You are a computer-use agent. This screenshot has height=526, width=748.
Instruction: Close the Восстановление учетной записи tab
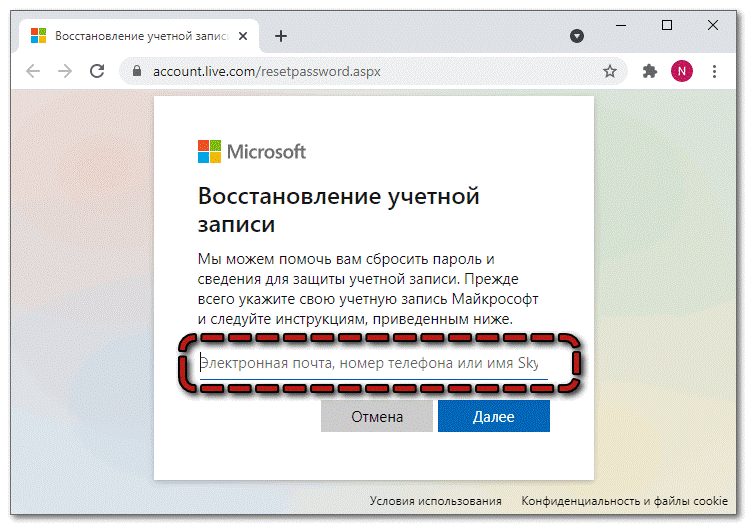243,36
